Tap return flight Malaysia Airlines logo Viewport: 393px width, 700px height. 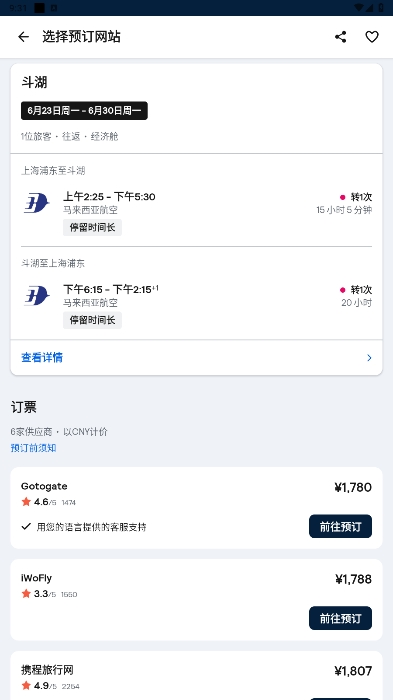[36, 296]
